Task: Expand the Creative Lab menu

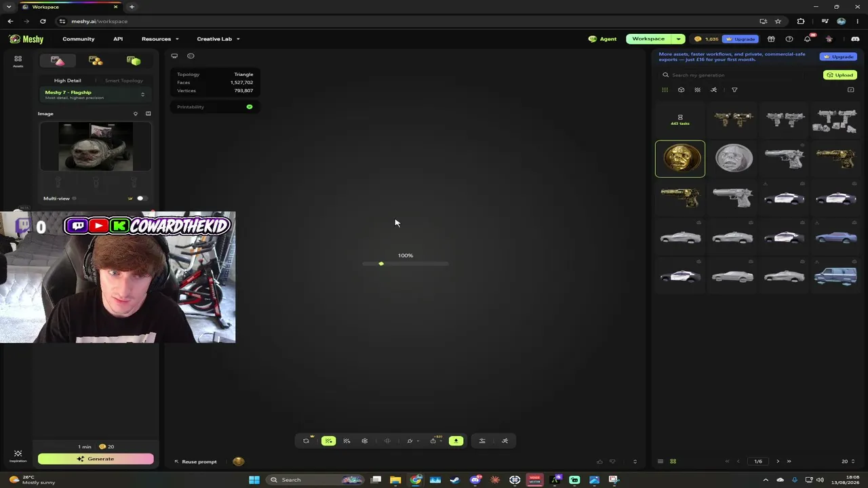Action: [x=218, y=39]
